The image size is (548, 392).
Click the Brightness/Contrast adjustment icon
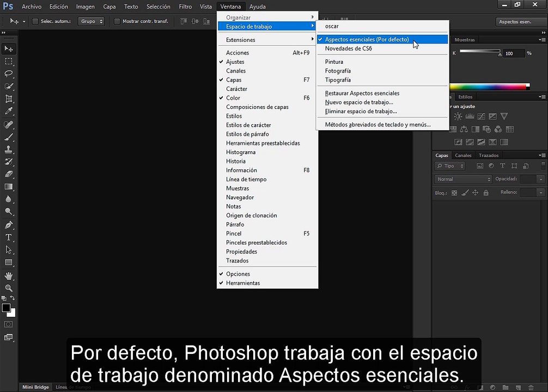coord(458,117)
